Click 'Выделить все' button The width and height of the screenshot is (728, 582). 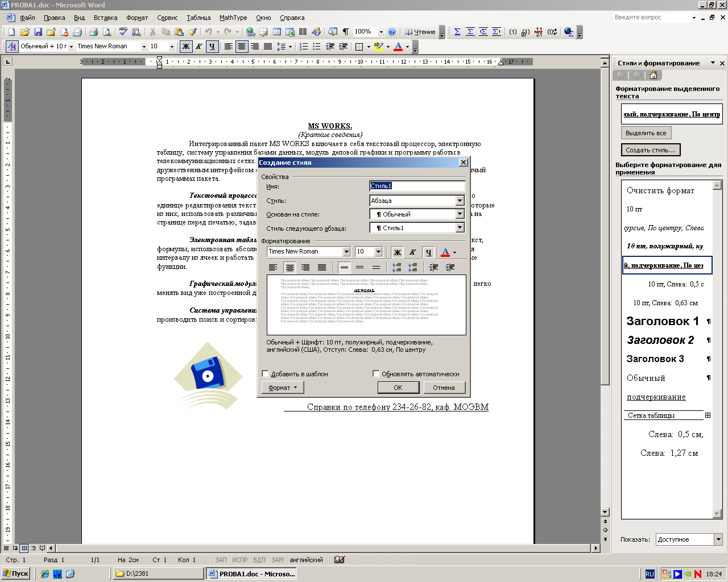click(646, 133)
